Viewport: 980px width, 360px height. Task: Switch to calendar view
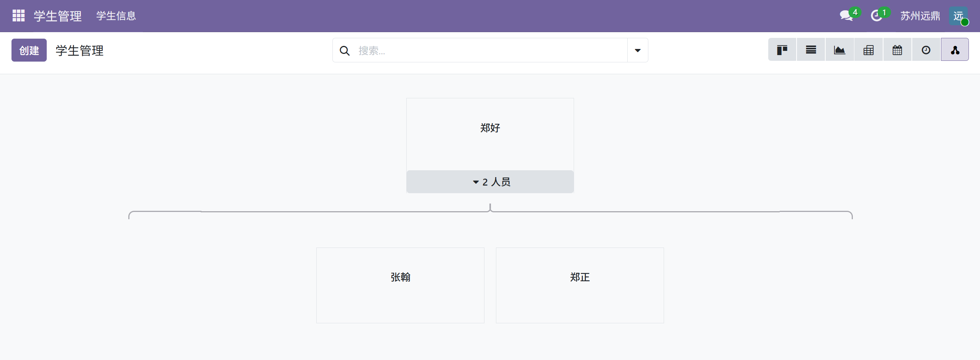[x=897, y=50]
